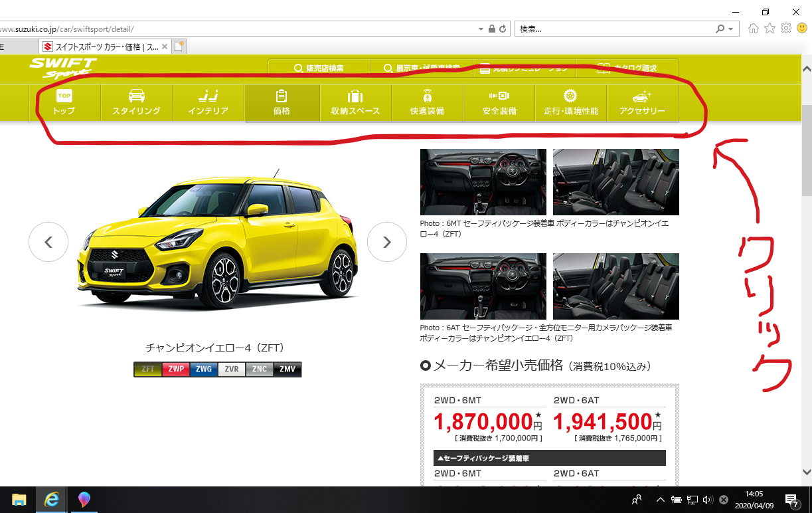Click the security lock icon
Image resolution: width=812 pixels, height=513 pixels.
(492, 29)
